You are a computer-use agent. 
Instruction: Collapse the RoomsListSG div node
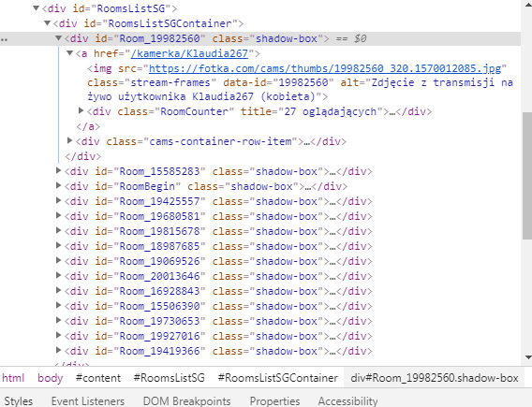pos(36,8)
